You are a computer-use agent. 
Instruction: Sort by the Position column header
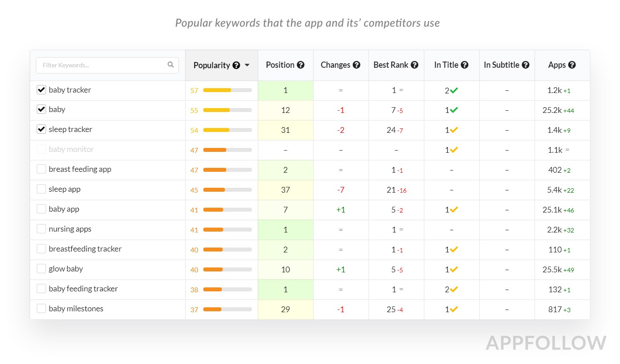(280, 65)
